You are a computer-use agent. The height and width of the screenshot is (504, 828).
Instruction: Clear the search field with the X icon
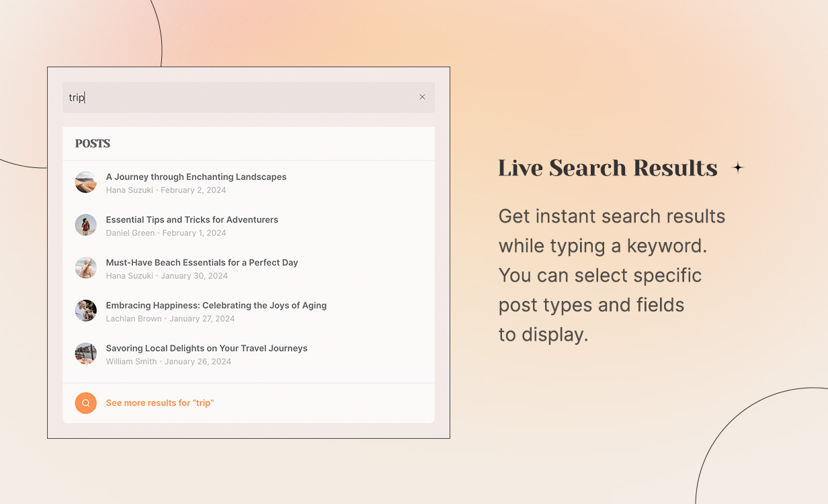(422, 97)
